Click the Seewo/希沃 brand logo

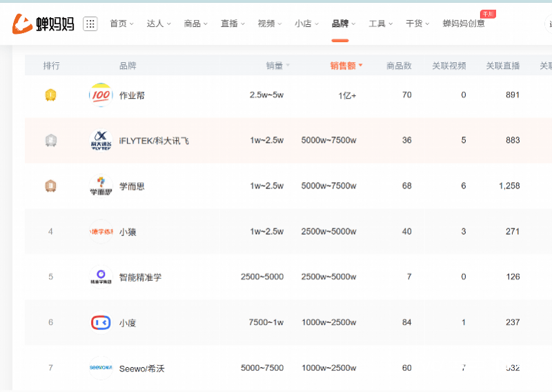pyautogui.click(x=101, y=368)
